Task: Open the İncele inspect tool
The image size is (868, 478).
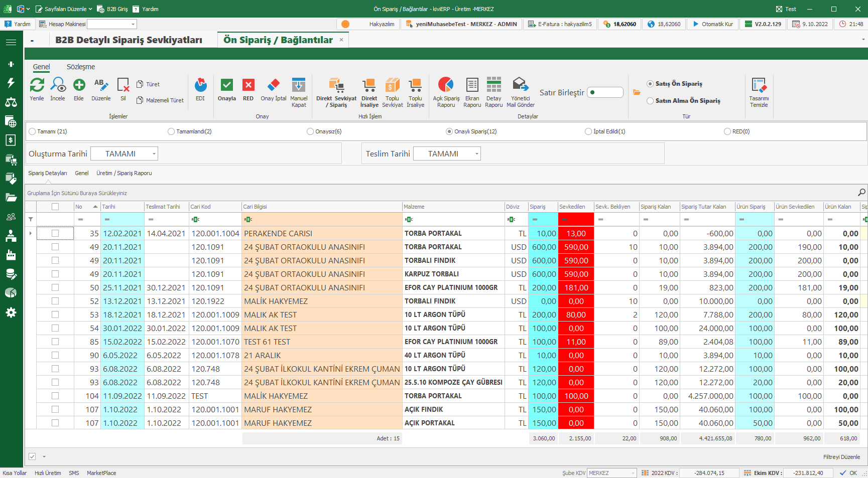Action: (58, 85)
